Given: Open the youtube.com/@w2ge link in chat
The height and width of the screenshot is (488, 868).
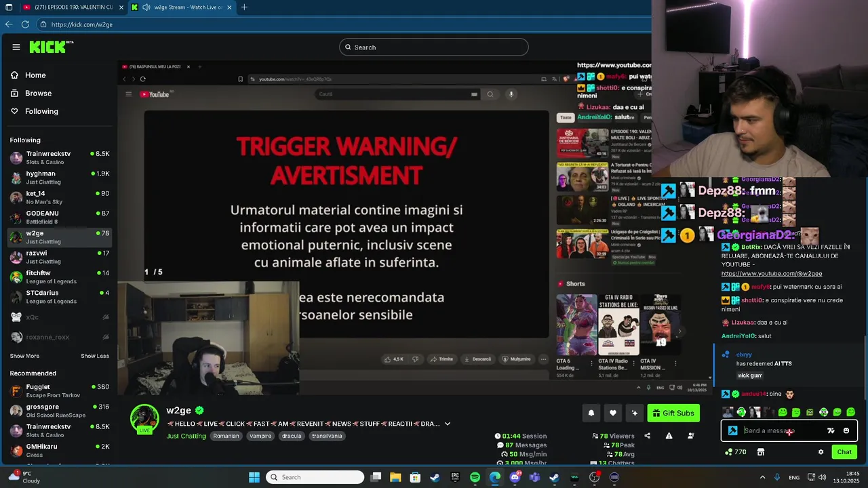Looking at the screenshot, I should [772, 274].
